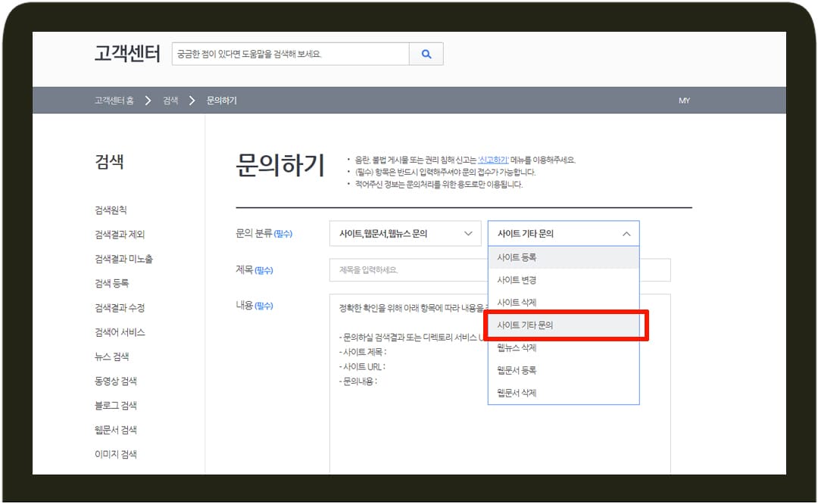The image size is (818, 504).
Task: Click the MY link in the navigation bar
Action: [685, 100]
